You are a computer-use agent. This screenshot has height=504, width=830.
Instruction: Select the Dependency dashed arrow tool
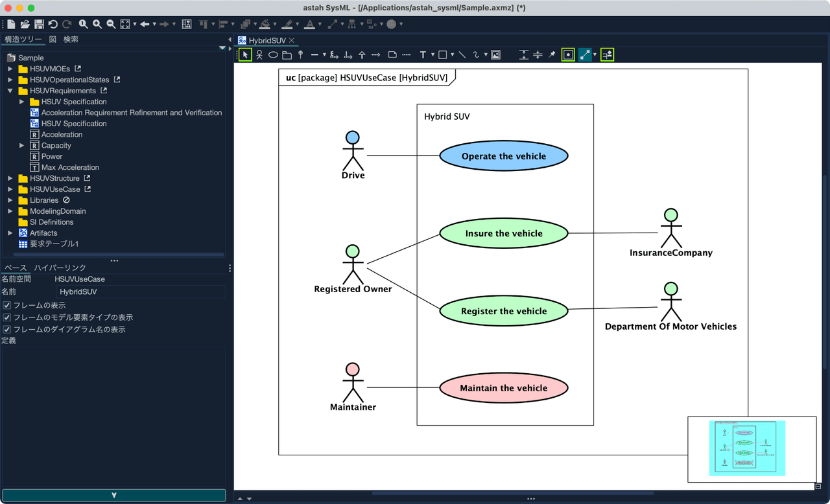click(375, 55)
